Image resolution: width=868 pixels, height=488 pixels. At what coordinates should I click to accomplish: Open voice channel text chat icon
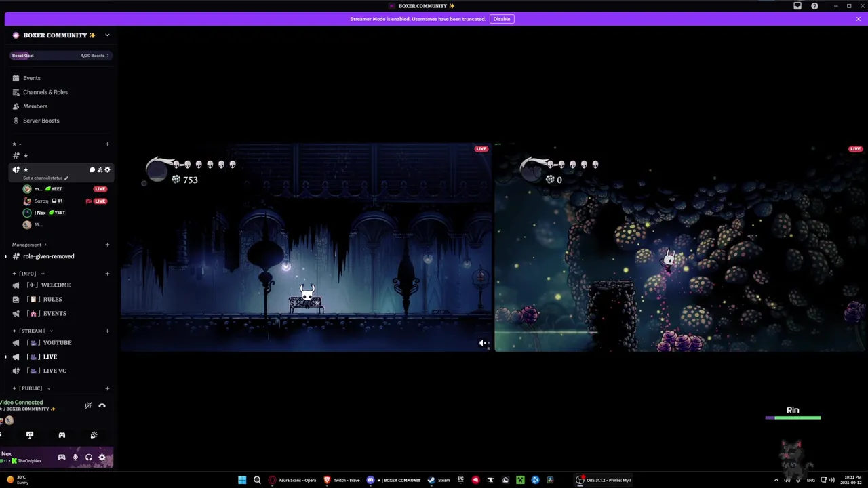pos(92,170)
